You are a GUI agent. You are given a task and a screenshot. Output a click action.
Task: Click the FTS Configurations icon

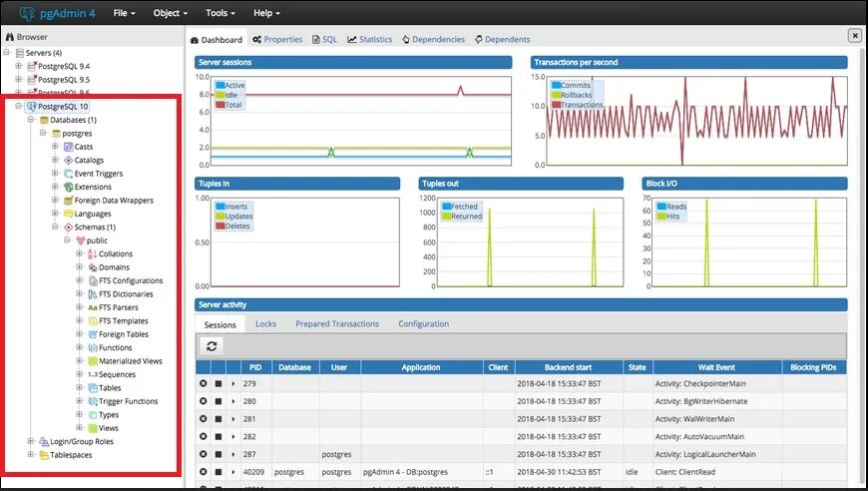tap(93, 280)
